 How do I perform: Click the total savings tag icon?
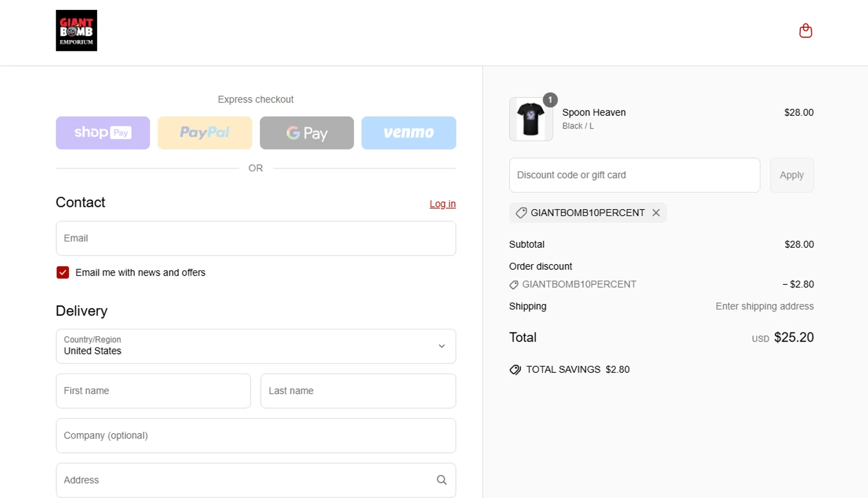pos(515,369)
